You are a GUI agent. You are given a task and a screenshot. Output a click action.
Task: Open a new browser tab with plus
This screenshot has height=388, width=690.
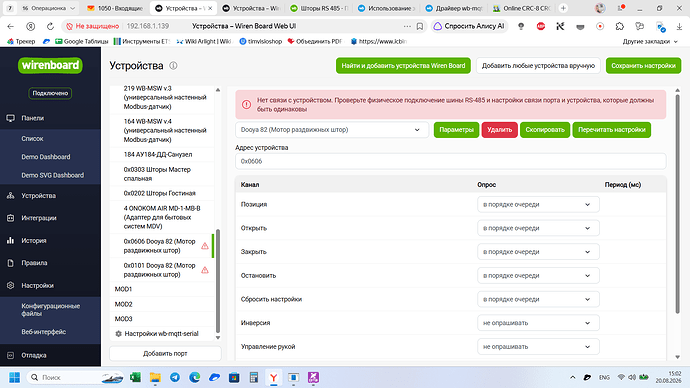click(563, 8)
